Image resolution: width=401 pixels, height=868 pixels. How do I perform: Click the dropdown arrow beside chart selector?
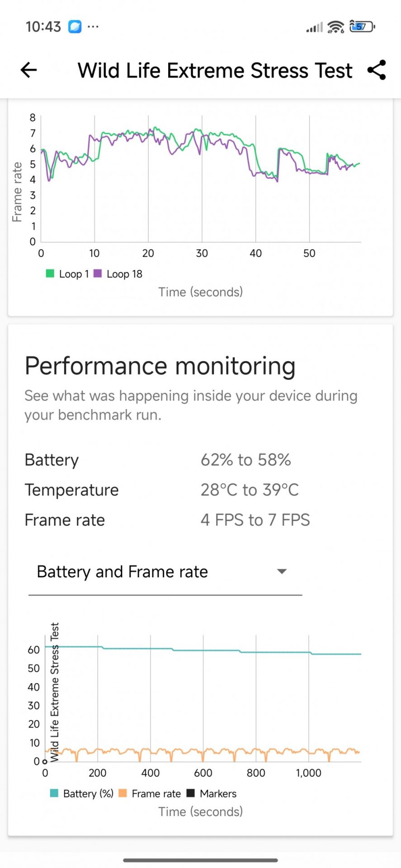point(282,572)
